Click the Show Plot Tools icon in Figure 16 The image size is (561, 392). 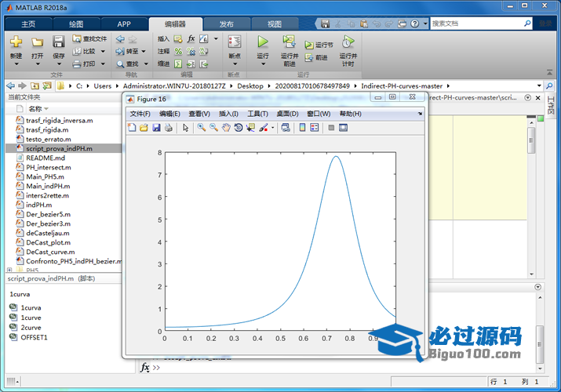[343, 128]
